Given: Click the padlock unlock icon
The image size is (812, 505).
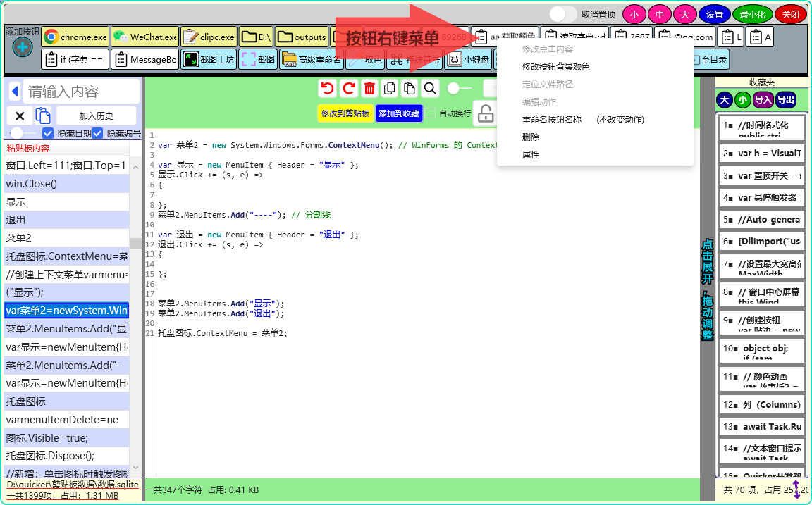Looking at the screenshot, I should pyautogui.click(x=485, y=113).
